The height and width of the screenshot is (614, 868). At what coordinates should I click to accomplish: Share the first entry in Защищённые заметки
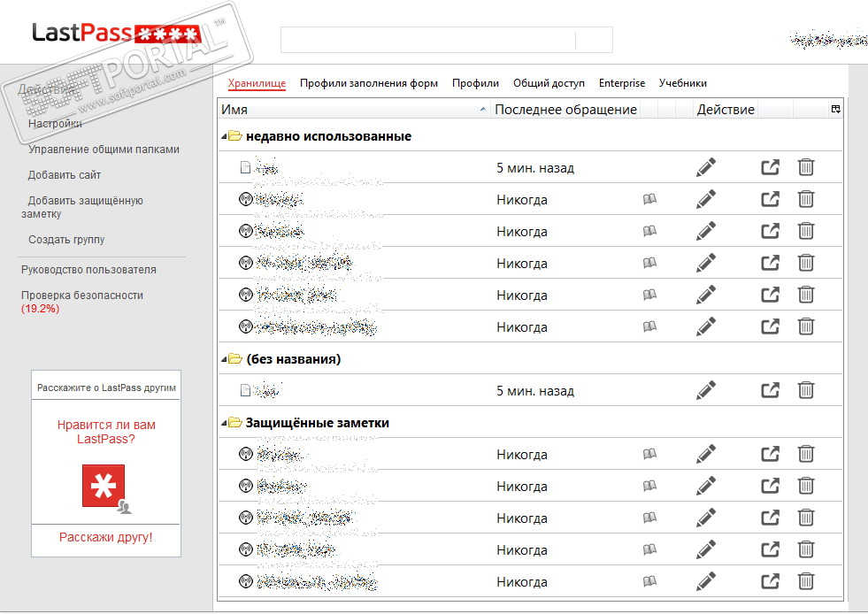tap(770, 454)
